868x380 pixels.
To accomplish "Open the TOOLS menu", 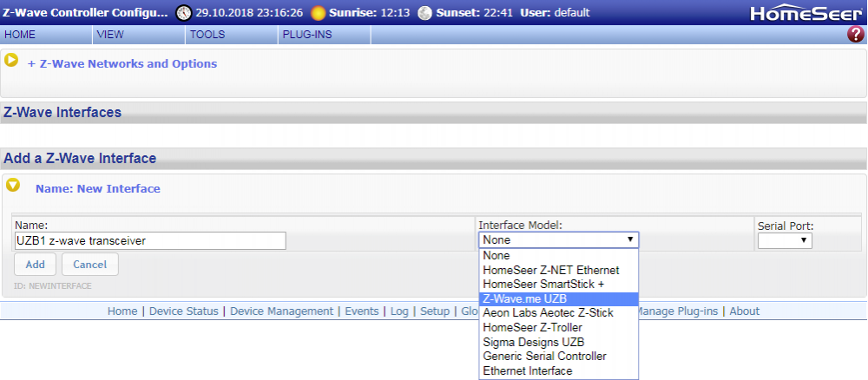I will pos(232,35).
